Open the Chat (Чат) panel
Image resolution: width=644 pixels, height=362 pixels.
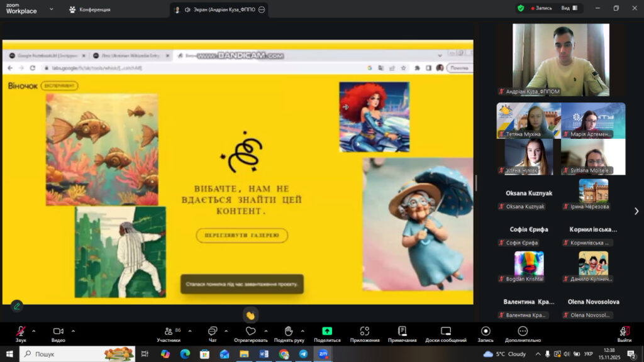pos(213,334)
